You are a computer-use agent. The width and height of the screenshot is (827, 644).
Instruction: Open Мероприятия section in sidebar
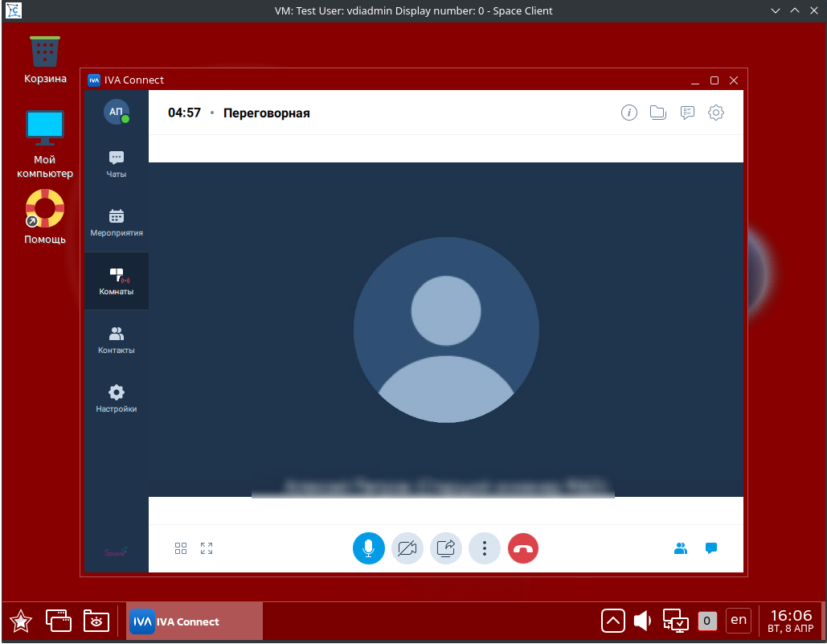117,223
